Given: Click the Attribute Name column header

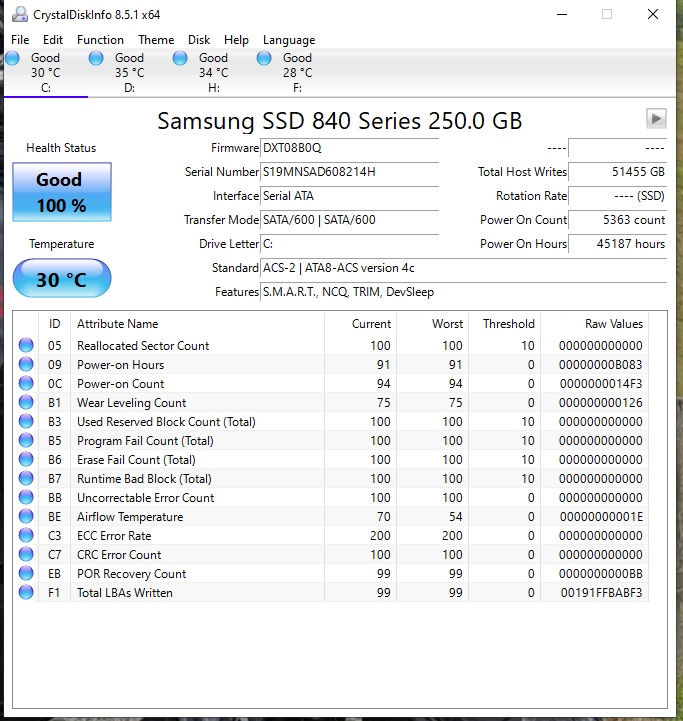Looking at the screenshot, I should click(198, 324).
